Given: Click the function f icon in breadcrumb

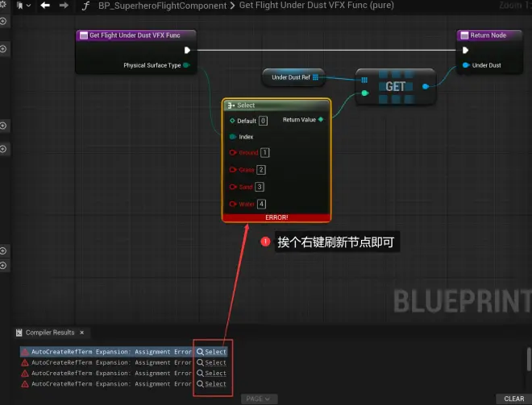Looking at the screenshot, I should [x=85, y=6].
